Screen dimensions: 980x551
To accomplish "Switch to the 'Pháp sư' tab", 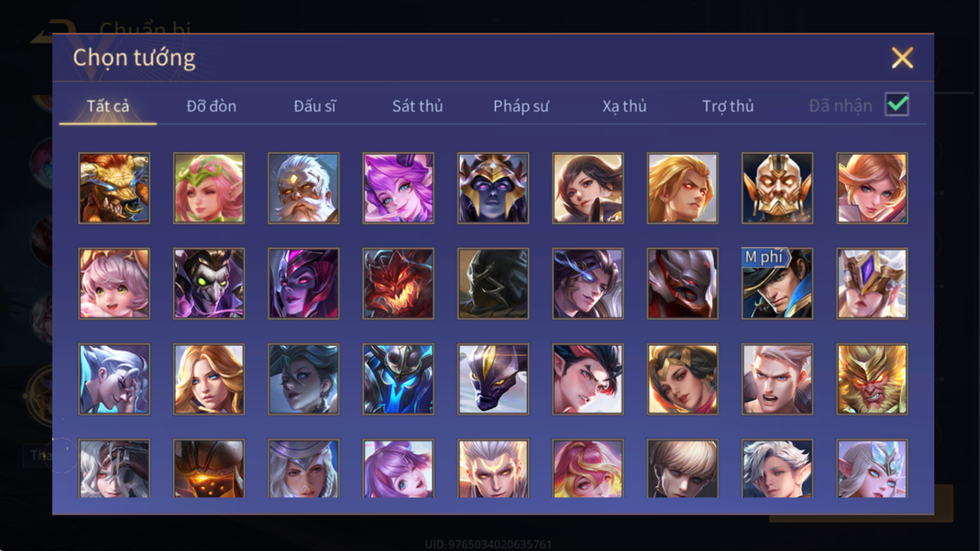I will 521,106.
